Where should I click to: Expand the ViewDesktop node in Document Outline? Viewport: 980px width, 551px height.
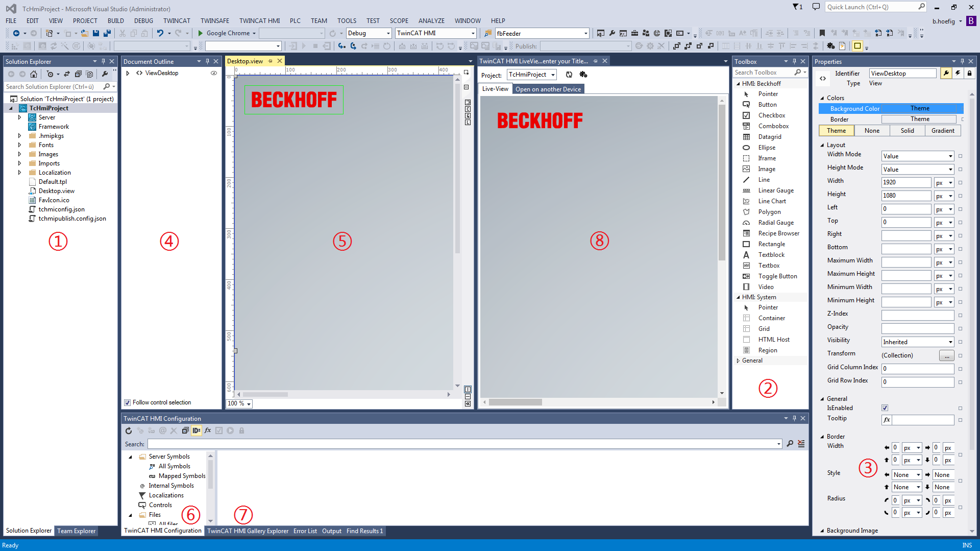128,73
